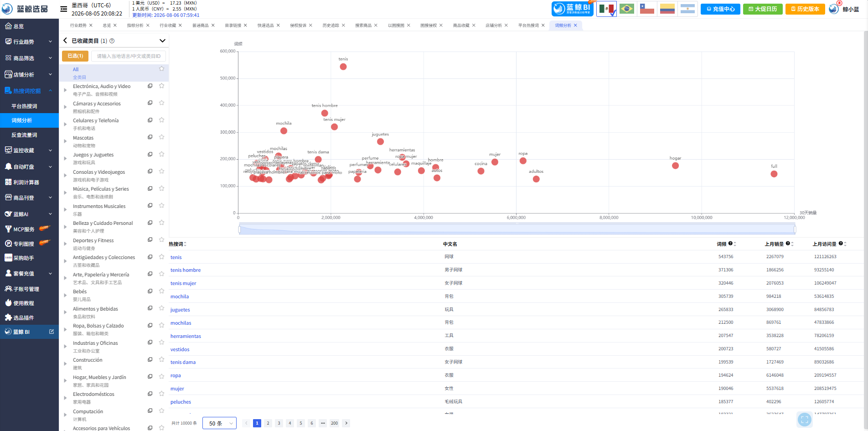Switch to the Brazil flag site
The height and width of the screenshot is (431, 868).
627,9
